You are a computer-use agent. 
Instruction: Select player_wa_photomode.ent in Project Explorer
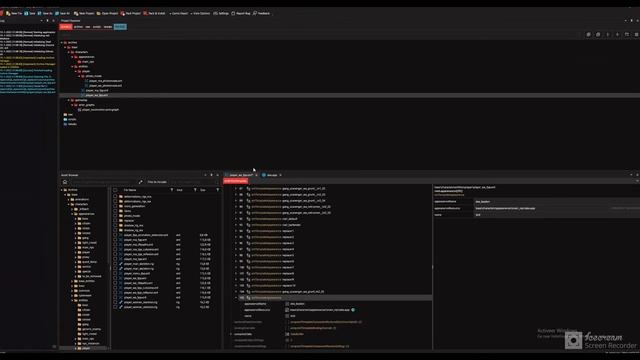pyautogui.click(x=105, y=86)
